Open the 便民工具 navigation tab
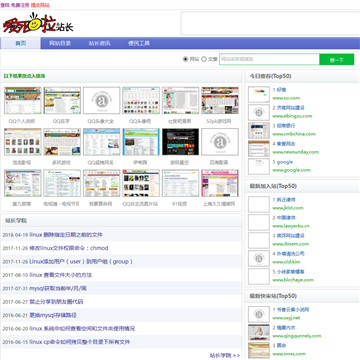This screenshot has height=360, width=360. point(139,43)
